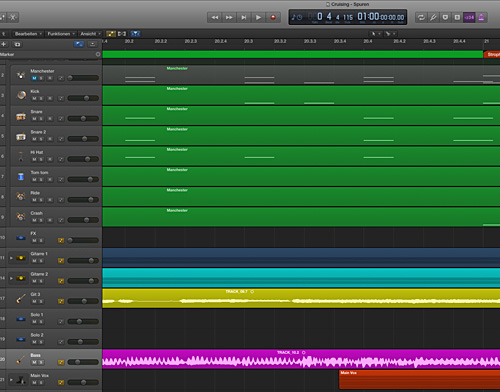This screenshot has height=392, width=500.
Task: Click the Snare track icon
Action: tap(21, 116)
